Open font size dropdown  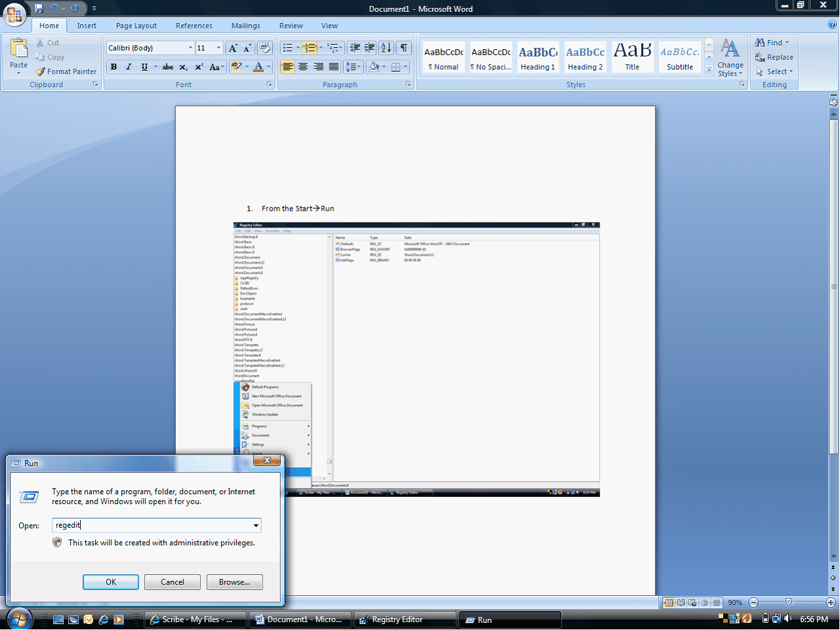coord(219,48)
